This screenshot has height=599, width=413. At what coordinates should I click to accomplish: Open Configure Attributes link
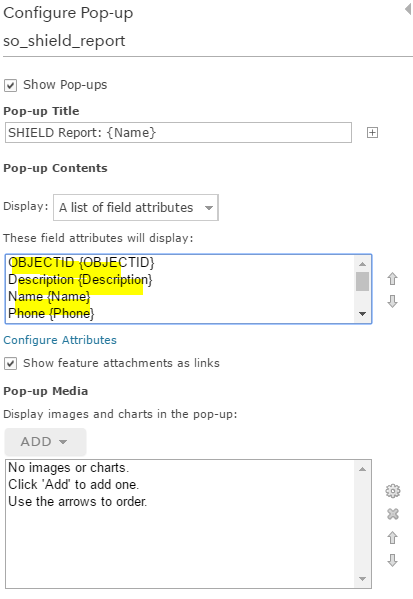tap(60, 340)
